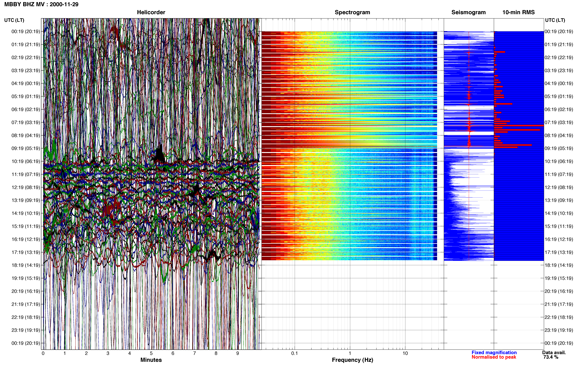This screenshot has height=368, width=588.
Task: Click the title 'MBBY BHZ MV : 2000-11-29'
Action: coord(41,4)
